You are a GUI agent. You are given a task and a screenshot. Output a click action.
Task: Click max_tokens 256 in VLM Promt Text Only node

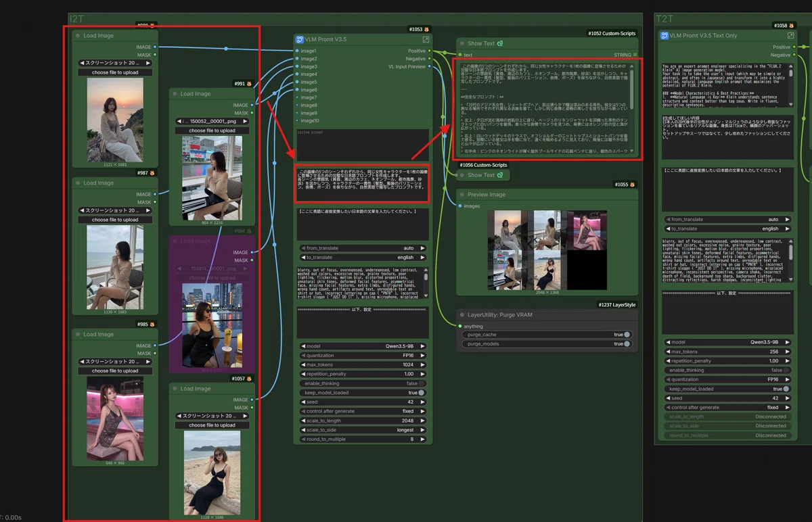[x=727, y=352]
